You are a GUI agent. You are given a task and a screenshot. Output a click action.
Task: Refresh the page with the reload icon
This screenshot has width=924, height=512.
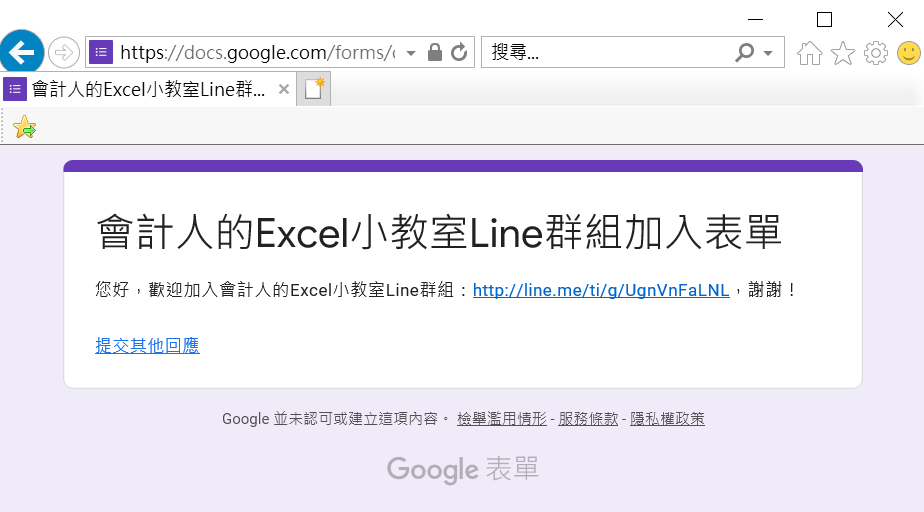[x=459, y=52]
